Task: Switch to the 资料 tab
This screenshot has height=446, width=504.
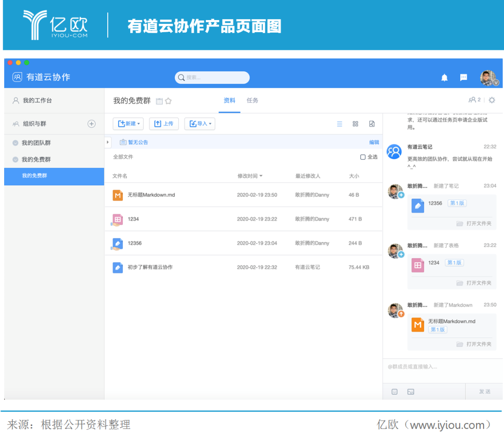Action: (x=229, y=101)
